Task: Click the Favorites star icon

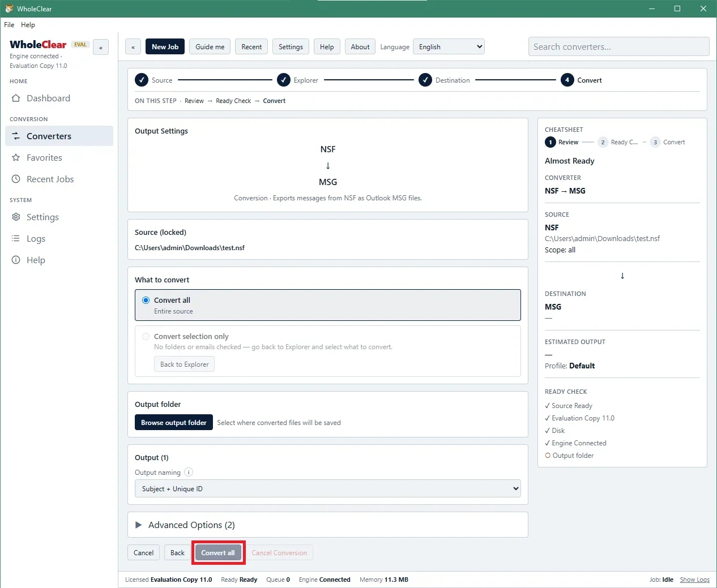Action: click(16, 158)
